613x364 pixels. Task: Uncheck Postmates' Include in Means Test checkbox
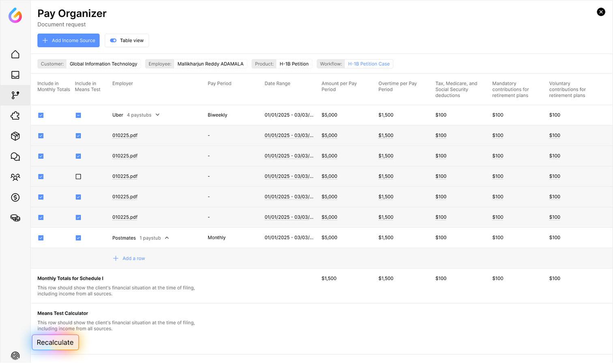coord(78,238)
